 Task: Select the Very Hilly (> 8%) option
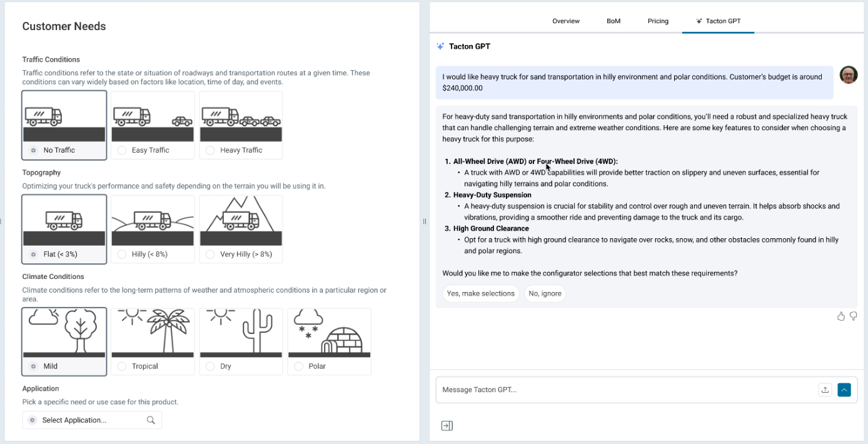(x=210, y=255)
